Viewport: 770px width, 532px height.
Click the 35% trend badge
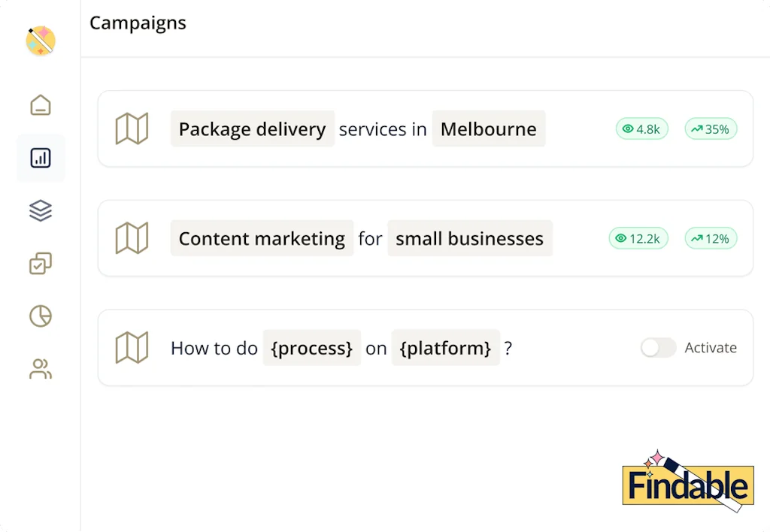(711, 128)
